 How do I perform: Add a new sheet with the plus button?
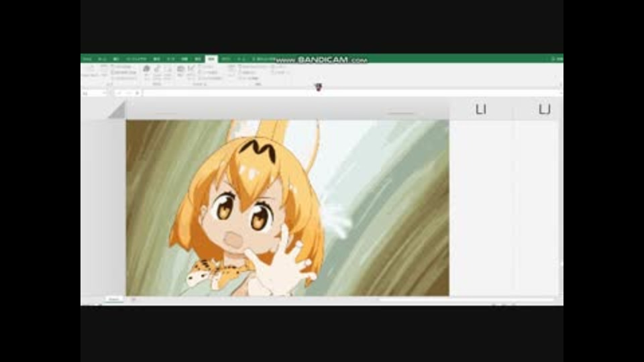click(x=133, y=300)
